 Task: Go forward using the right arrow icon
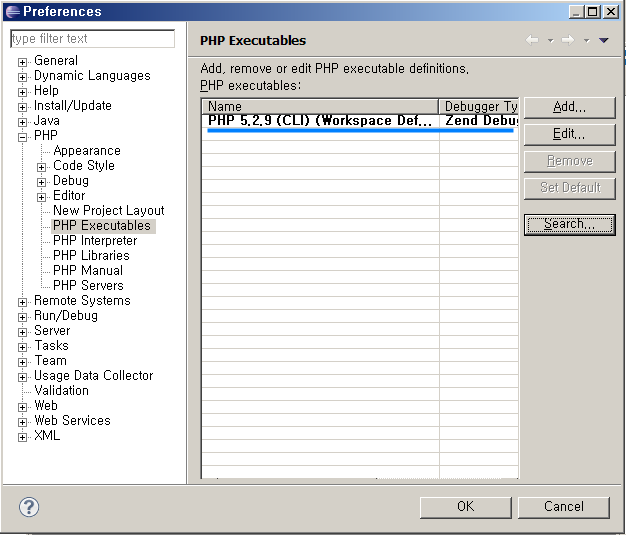tap(568, 40)
